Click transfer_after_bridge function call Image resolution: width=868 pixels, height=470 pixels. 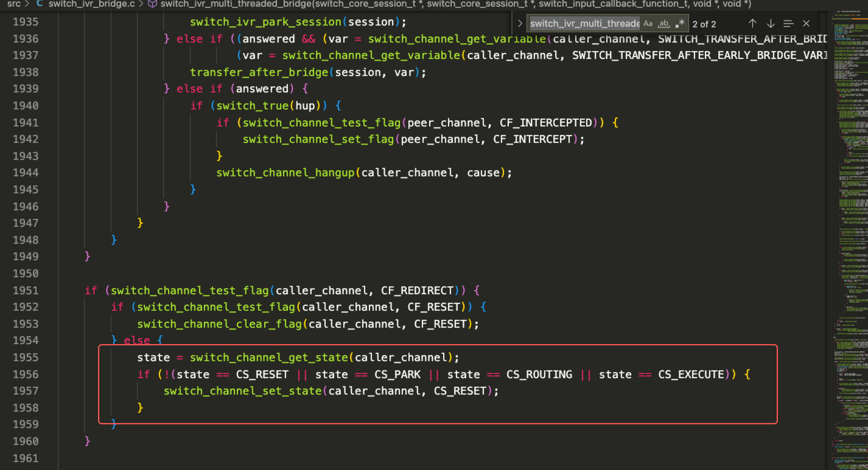tap(259, 72)
